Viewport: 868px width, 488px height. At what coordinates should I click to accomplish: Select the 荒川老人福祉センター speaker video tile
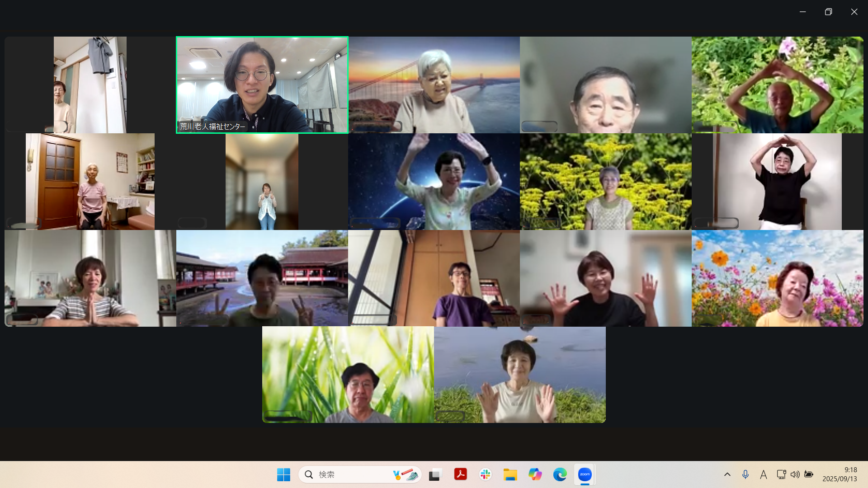pyautogui.click(x=262, y=85)
